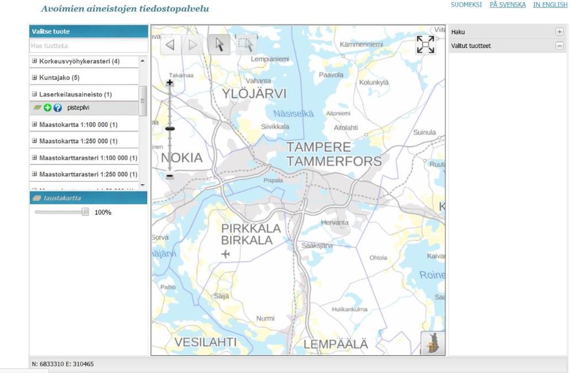Activate the rectangle area selection tool
This screenshot has width=588, height=373.
pos(246,45)
